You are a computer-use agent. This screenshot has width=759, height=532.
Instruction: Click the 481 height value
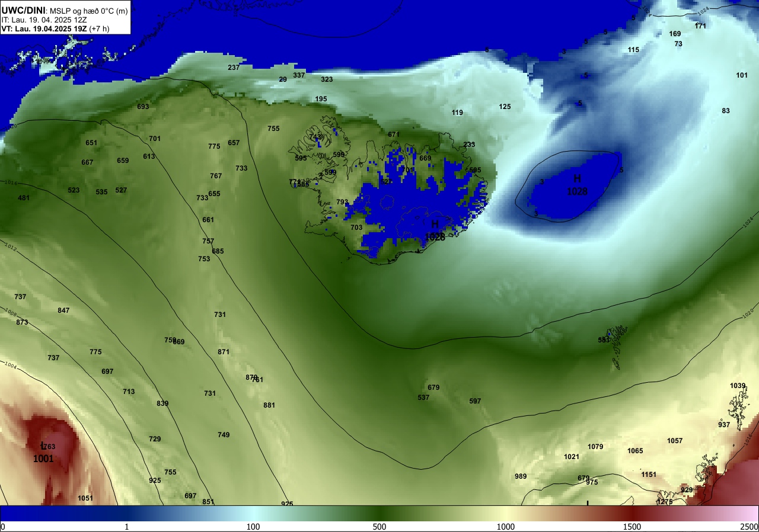24,198
